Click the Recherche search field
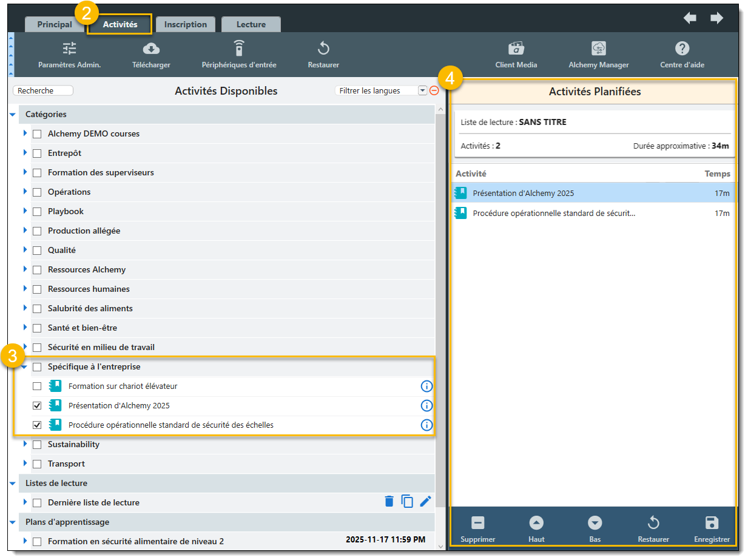 (43, 91)
